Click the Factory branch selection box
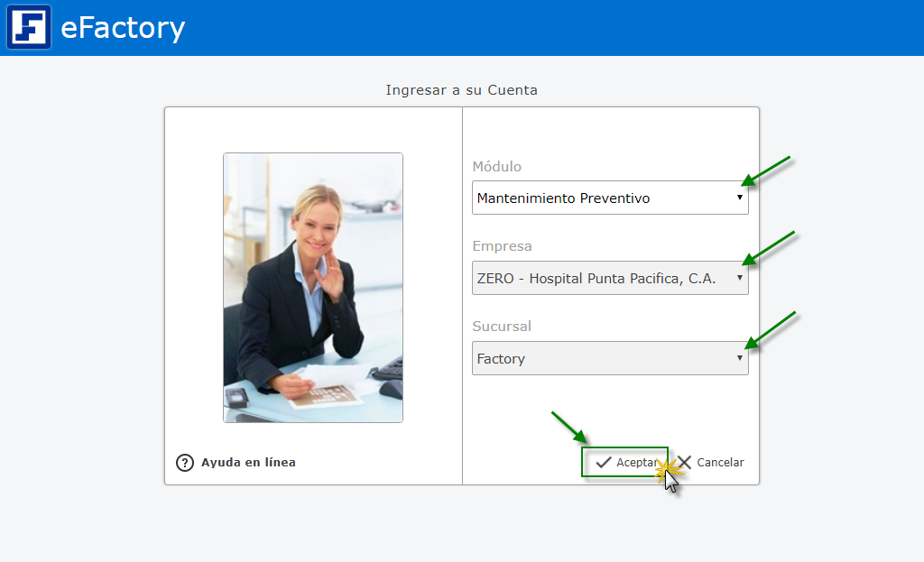924x562 pixels. pyautogui.click(x=600, y=359)
